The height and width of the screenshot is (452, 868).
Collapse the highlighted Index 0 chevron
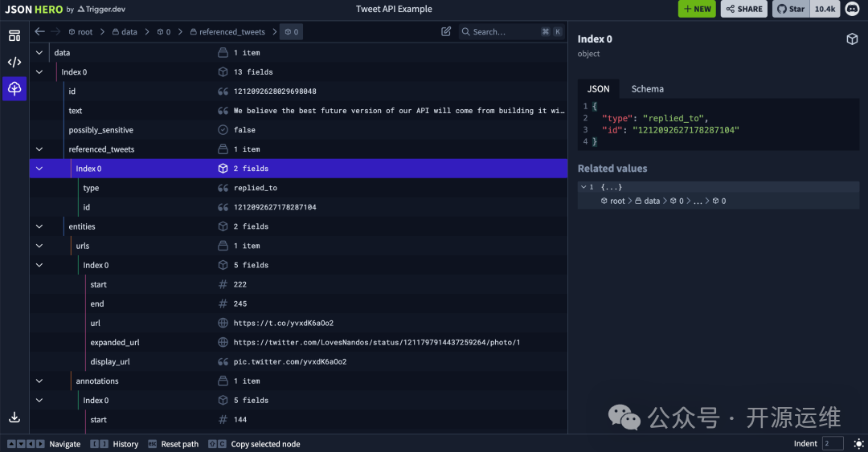(39, 169)
